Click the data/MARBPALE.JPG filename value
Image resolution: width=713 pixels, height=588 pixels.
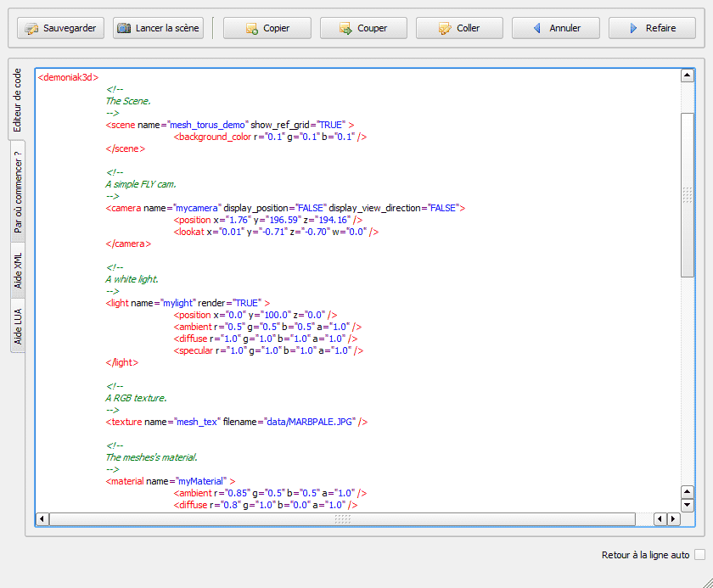309,422
